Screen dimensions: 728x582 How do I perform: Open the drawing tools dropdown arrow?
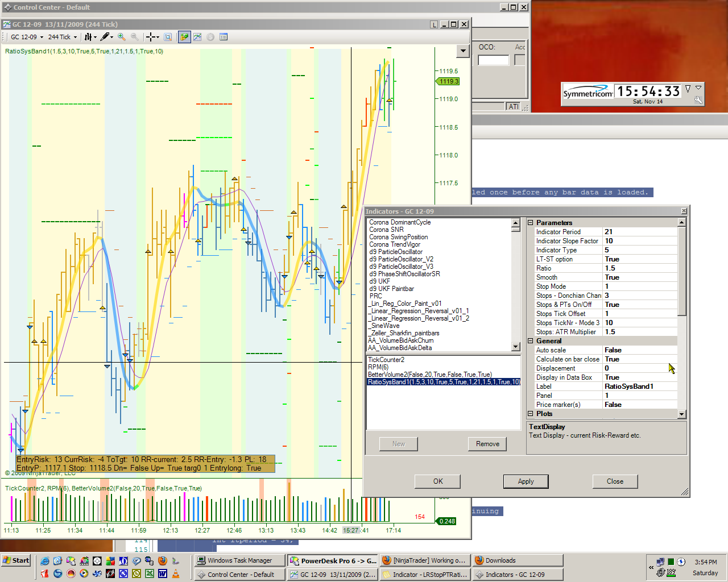point(111,38)
